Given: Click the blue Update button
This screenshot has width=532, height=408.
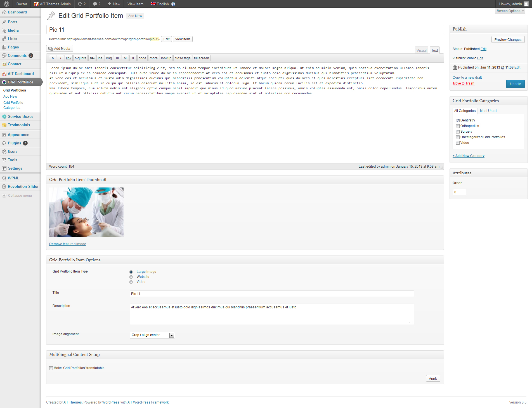Looking at the screenshot, I should click(515, 84).
